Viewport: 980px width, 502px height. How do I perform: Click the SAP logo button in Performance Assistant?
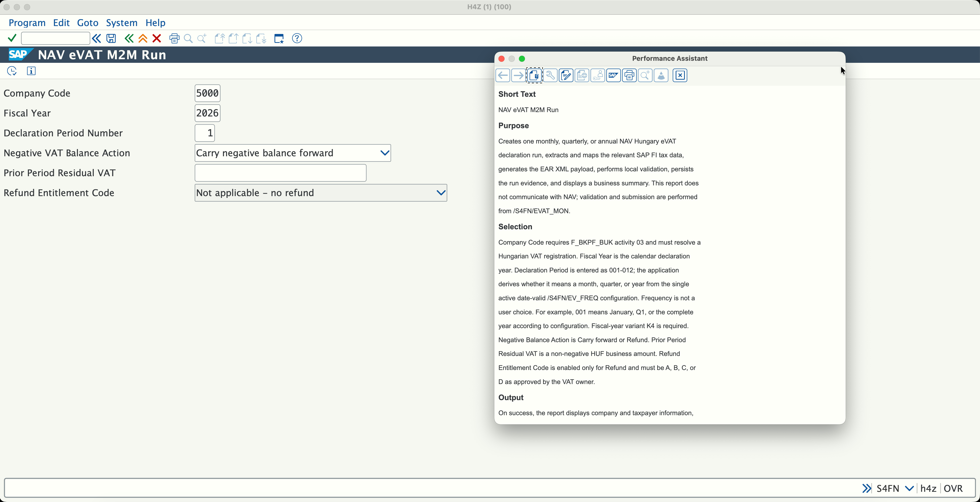[614, 75]
